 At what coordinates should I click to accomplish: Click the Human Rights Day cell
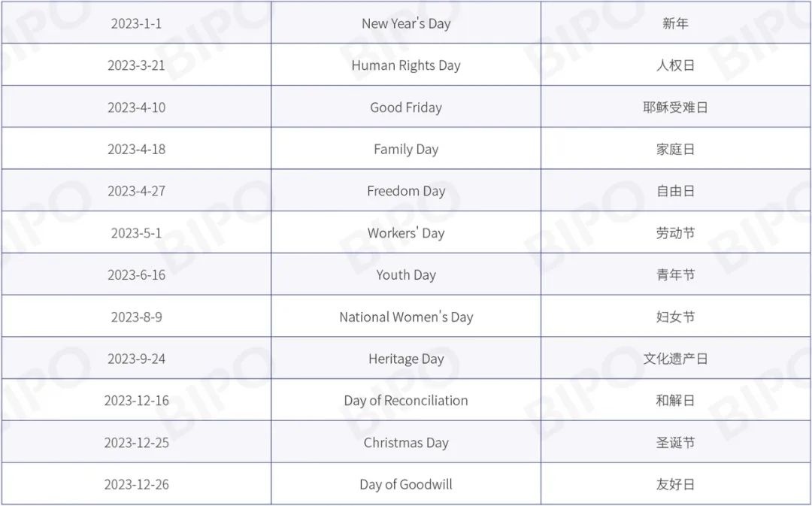tap(406, 65)
